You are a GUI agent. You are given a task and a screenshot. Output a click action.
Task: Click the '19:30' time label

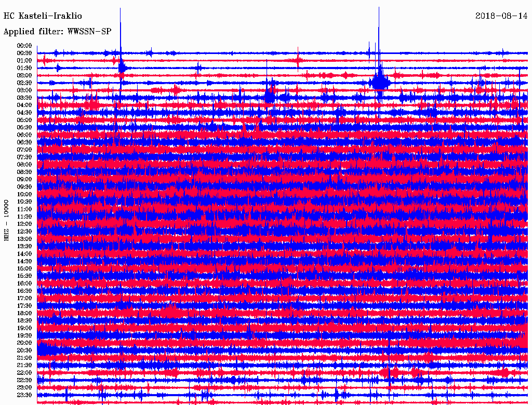tap(24, 335)
